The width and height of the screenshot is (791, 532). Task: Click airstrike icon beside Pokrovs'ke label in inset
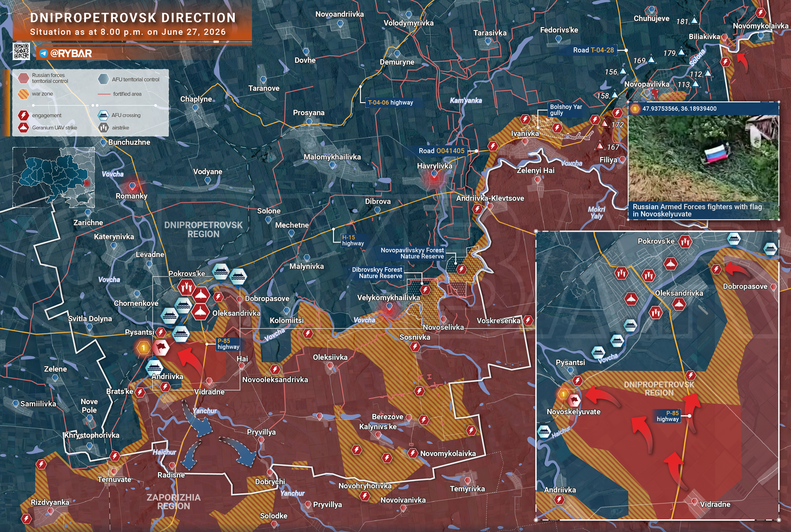(685, 241)
